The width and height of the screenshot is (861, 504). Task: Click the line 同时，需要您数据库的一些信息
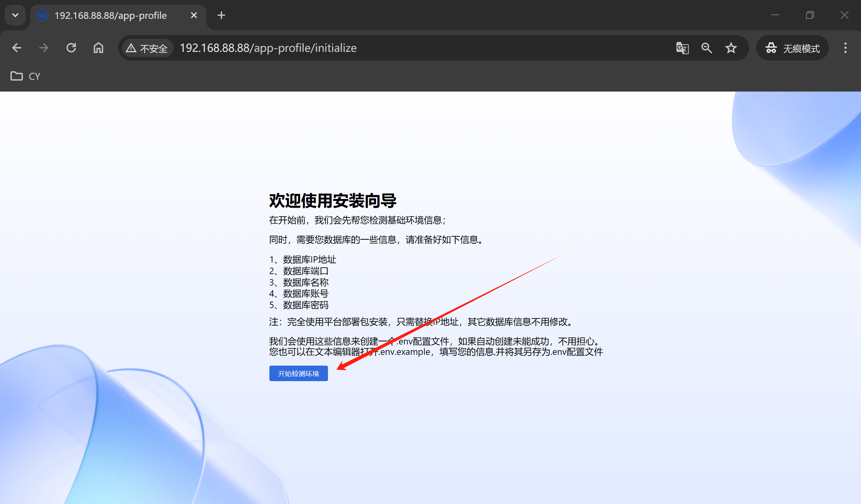[377, 240]
